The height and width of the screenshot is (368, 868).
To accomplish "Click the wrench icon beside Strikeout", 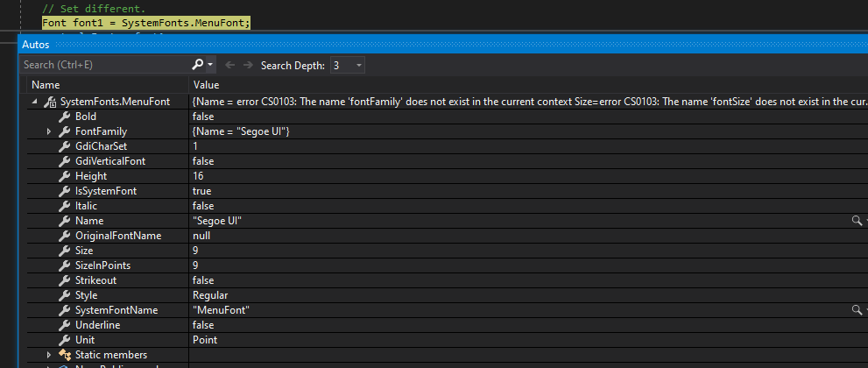I will [x=64, y=281].
